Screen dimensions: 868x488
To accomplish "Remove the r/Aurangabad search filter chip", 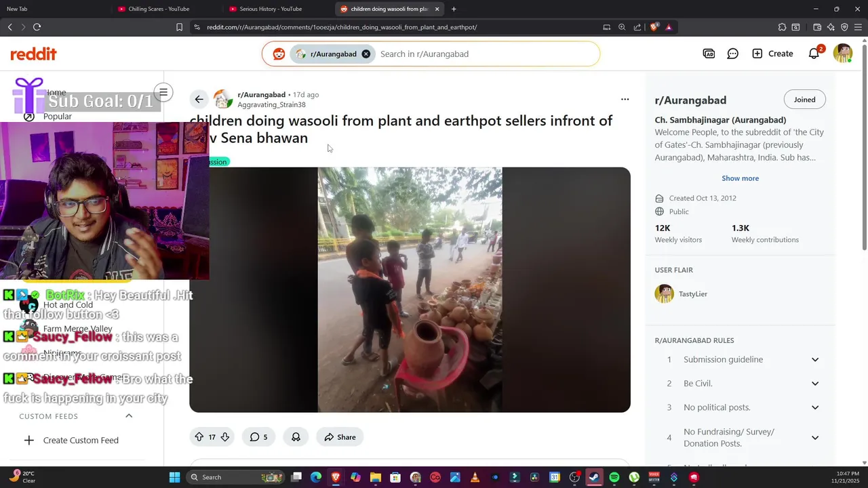I will [x=366, y=54].
